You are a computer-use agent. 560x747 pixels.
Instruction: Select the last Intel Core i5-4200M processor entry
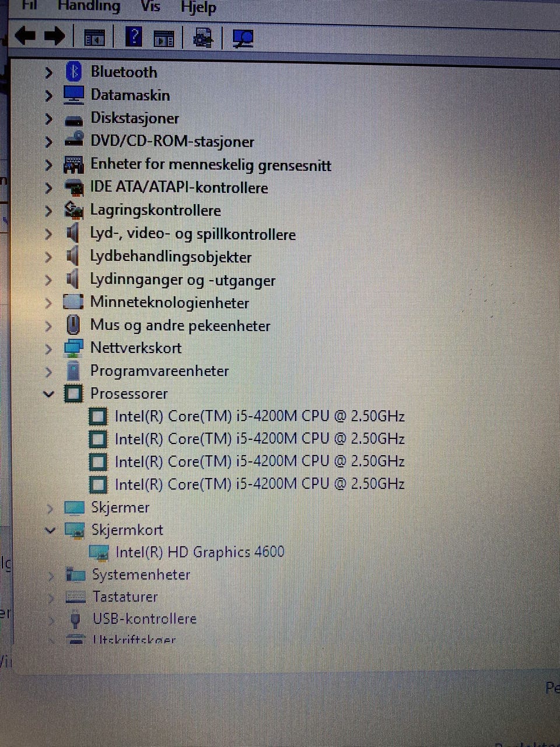[260, 484]
